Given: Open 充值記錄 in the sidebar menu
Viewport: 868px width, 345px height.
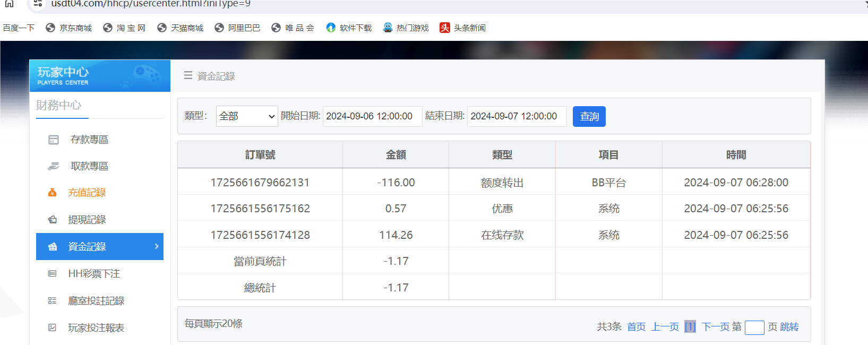Looking at the screenshot, I should point(87,193).
